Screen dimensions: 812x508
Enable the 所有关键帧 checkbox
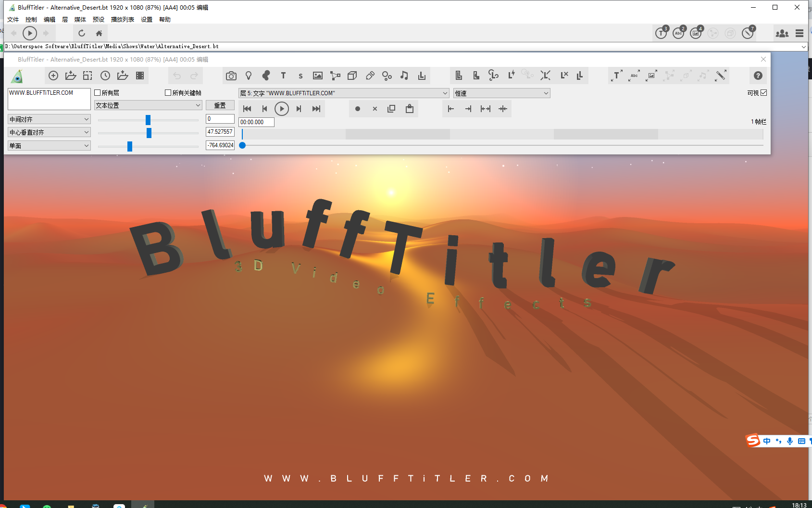tap(168, 92)
